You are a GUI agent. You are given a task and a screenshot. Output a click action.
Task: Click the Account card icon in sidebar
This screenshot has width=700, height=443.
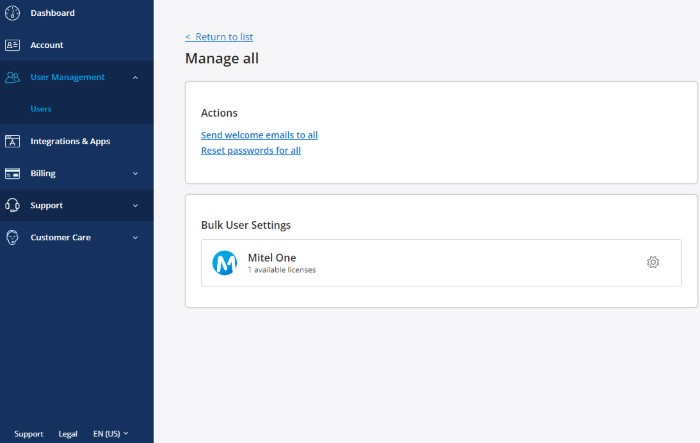[x=13, y=45]
